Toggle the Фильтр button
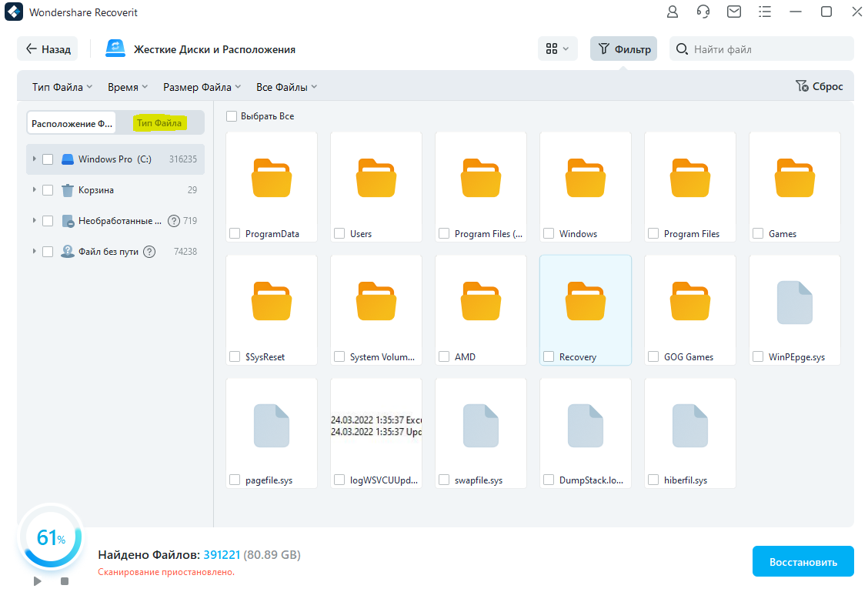 623,48
